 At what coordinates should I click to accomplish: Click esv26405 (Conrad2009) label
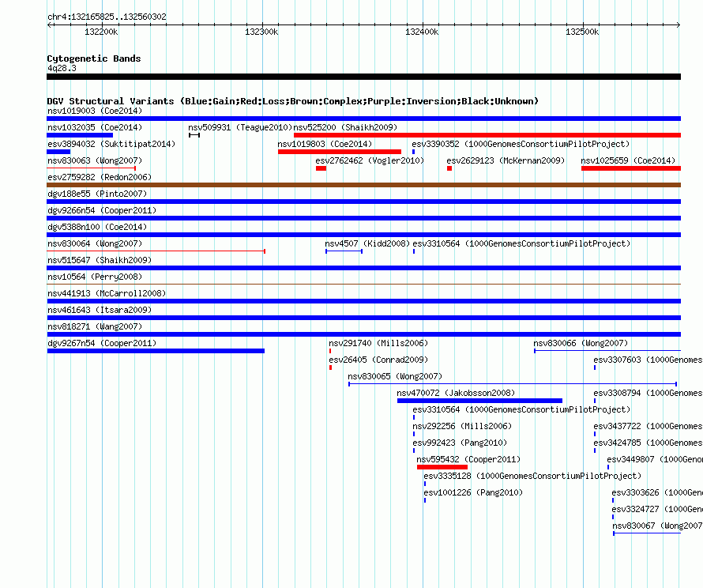(x=378, y=360)
